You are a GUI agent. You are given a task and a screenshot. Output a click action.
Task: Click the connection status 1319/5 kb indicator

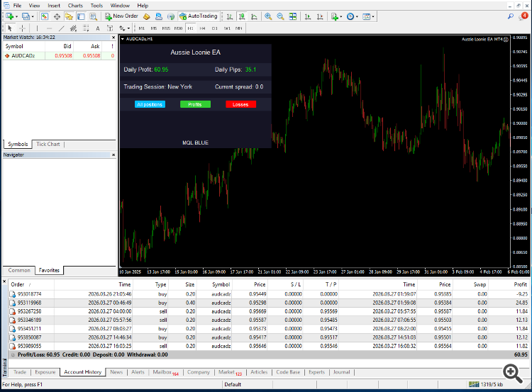pos(486,384)
